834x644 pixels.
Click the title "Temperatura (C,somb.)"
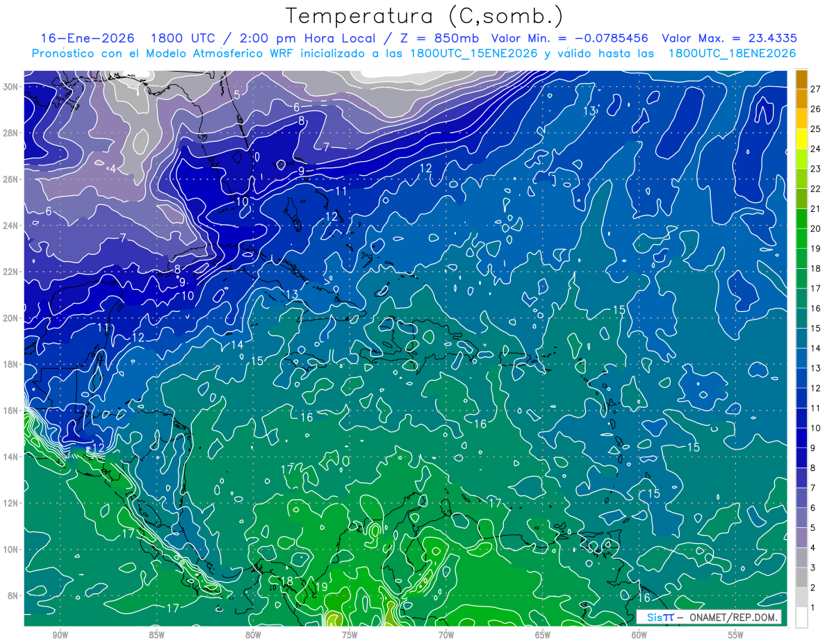pyautogui.click(x=424, y=17)
